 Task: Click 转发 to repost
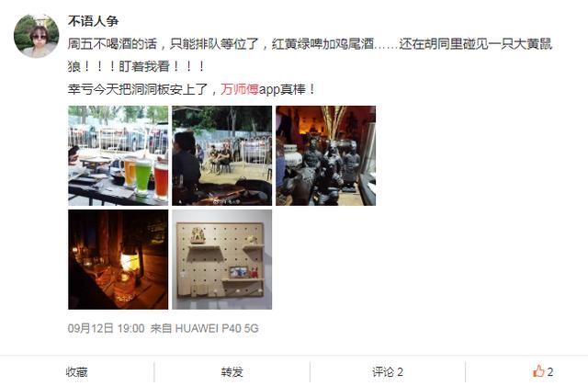(x=232, y=371)
